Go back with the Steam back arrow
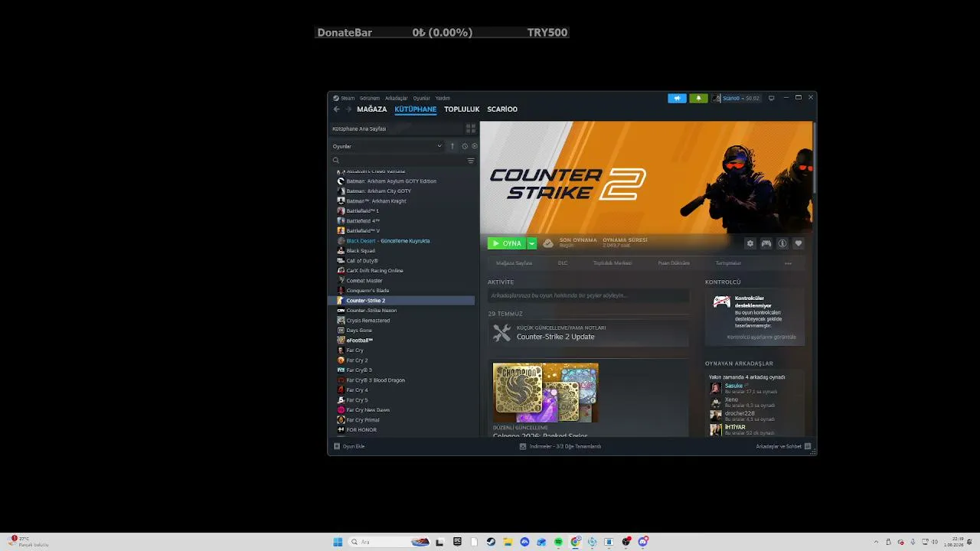Image resolution: width=980 pixels, height=551 pixels. [336, 109]
